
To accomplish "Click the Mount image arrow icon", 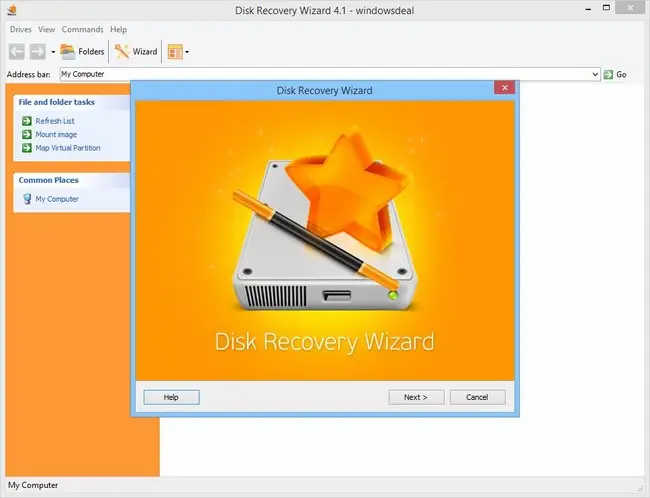I will coord(27,134).
